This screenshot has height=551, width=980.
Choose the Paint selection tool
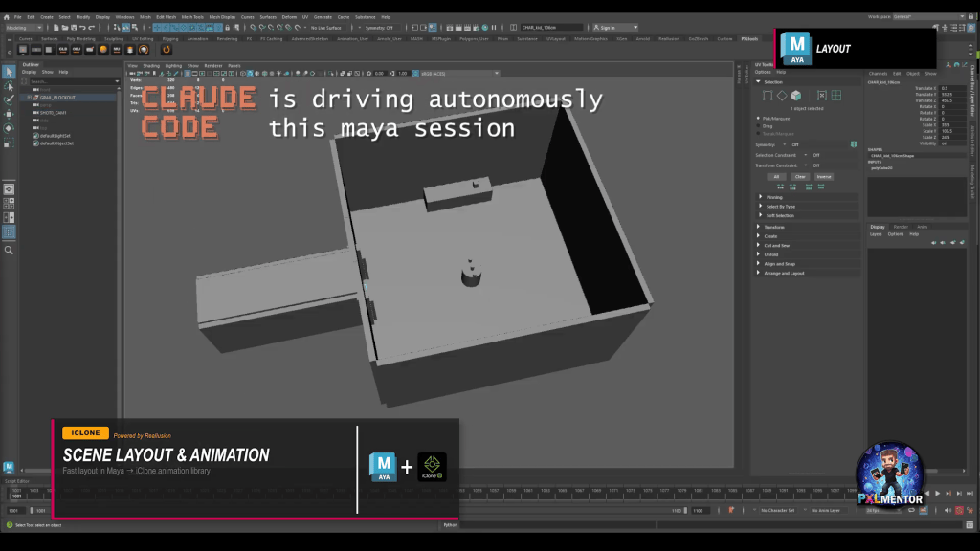pyautogui.click(x=9, y=99)
